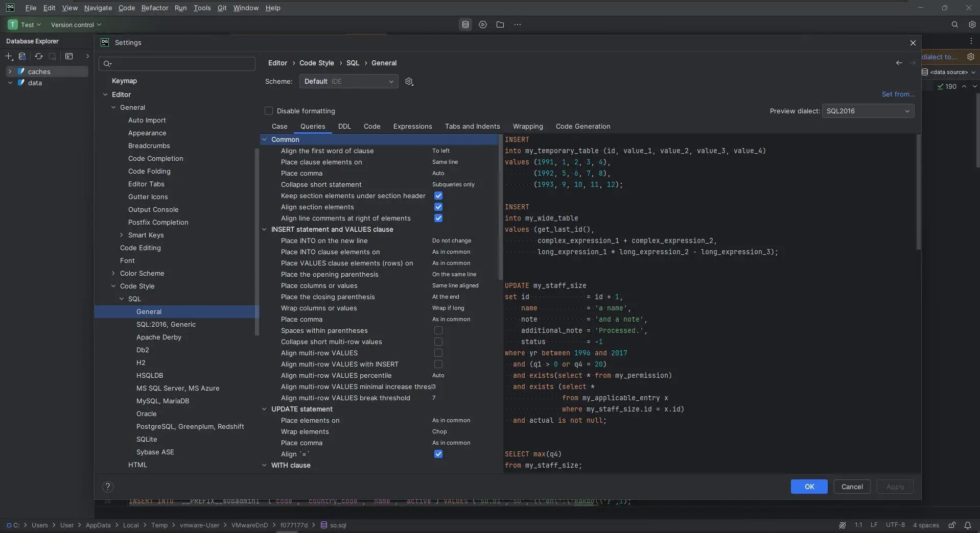Viewport: 980px width, 533px height.
Task: Switch to the DDL tab
Action: [x=344, y=126]
